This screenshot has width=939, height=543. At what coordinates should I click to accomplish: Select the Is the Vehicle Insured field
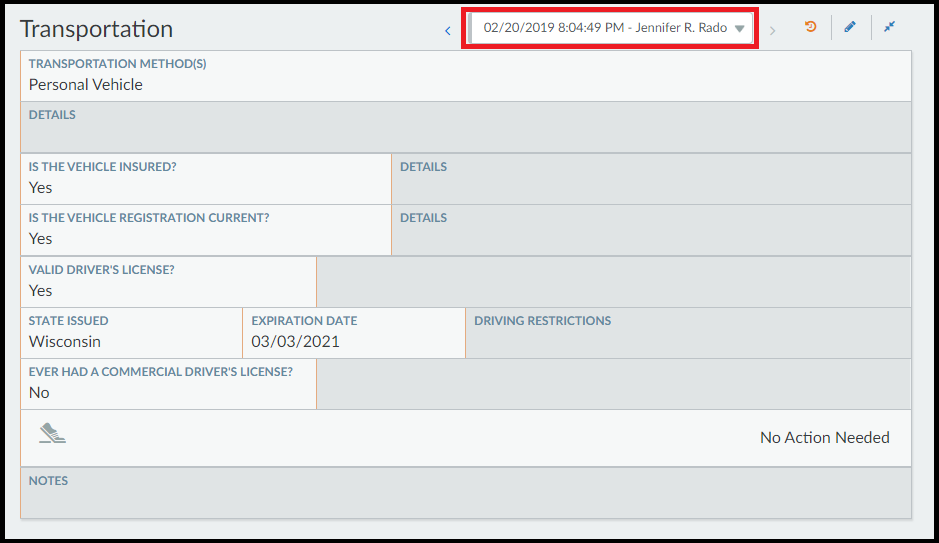pyautogui.click(x=206, y=178)
